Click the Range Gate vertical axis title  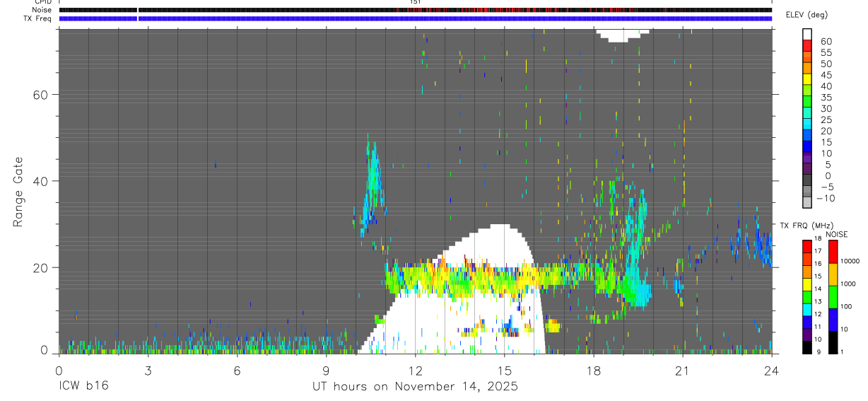[x=18, y=191]
